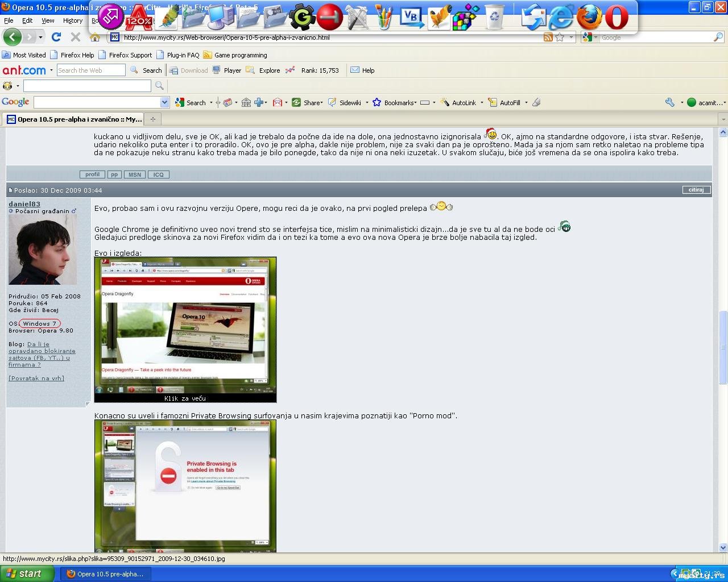Open Google Toolbar Sidewiki
Viewport: 728px width, 582px height.
pyautogui.click(x=345, y=102)
